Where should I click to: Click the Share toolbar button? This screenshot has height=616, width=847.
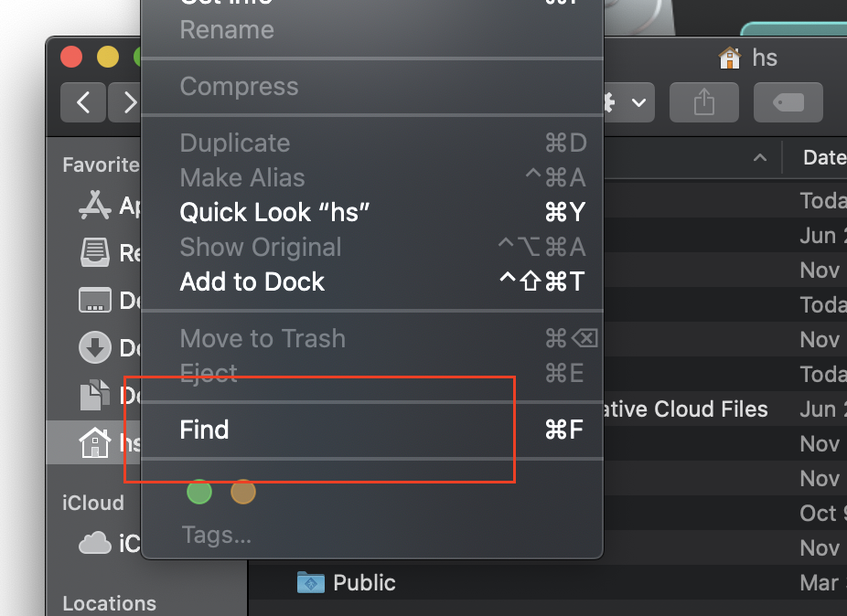[x=703, y=102]
